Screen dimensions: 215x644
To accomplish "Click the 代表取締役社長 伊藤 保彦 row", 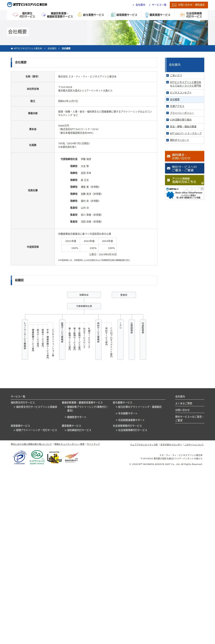I will [76, 159].
